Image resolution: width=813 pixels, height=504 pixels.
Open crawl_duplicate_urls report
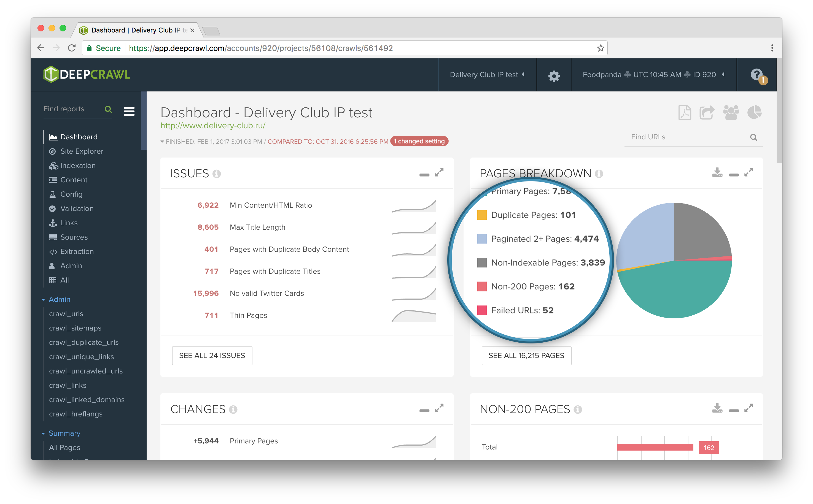click(x=84, y=343)
